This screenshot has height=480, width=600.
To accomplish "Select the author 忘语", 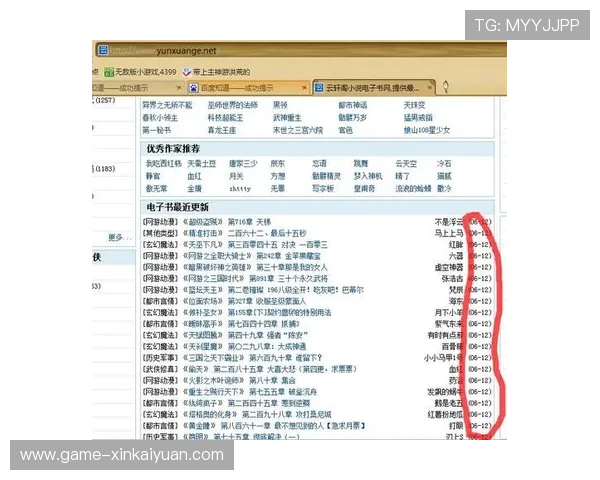I will 319,164.
